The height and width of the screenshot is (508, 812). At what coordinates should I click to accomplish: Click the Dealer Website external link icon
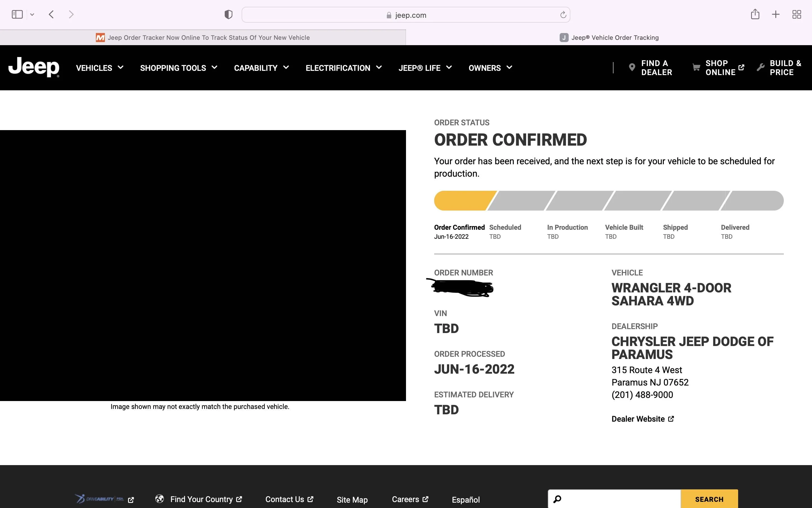click(x=671, y=419)
